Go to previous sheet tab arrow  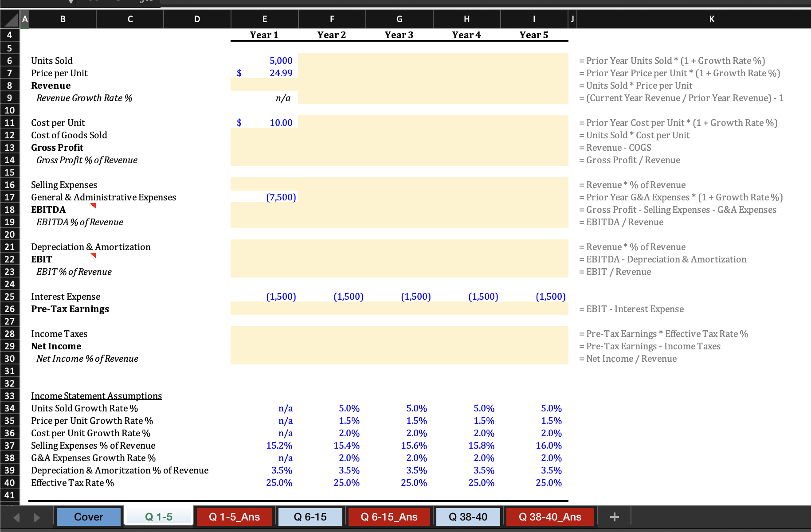[x=16, y=517]
